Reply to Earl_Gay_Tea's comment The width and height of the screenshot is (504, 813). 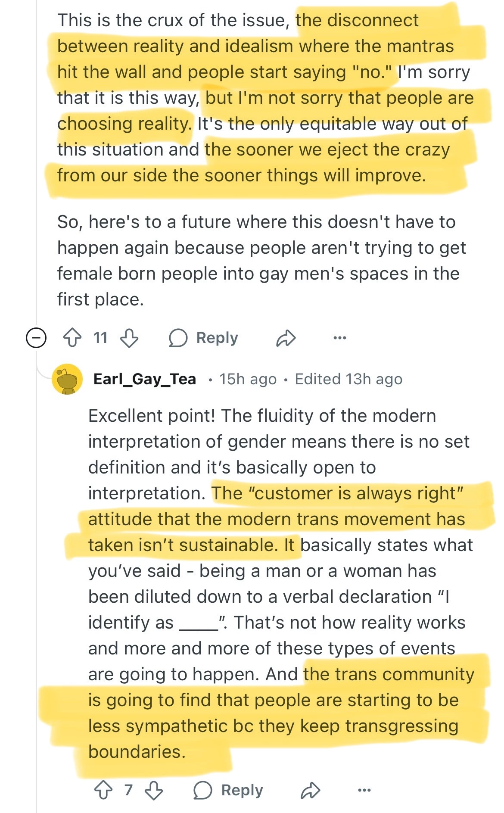coord(228,790)
